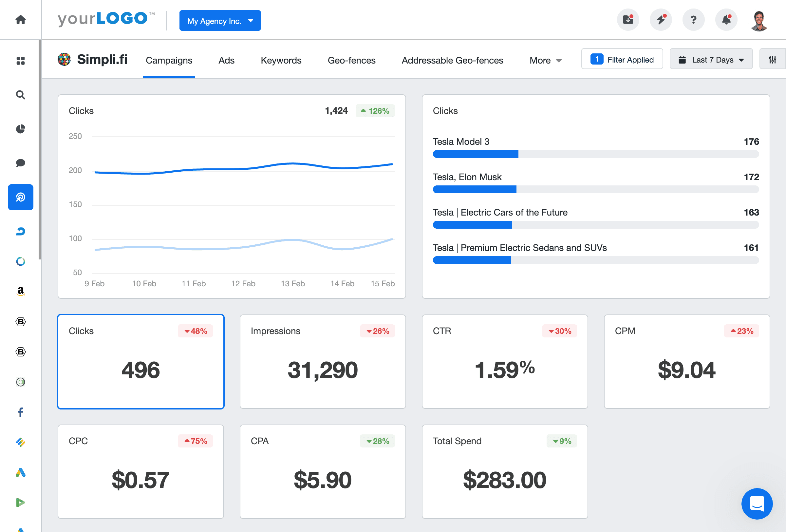Expand the Last 7 Days date selector
The width and height of the screenshot is (786, 532).
tap(711, 59)
